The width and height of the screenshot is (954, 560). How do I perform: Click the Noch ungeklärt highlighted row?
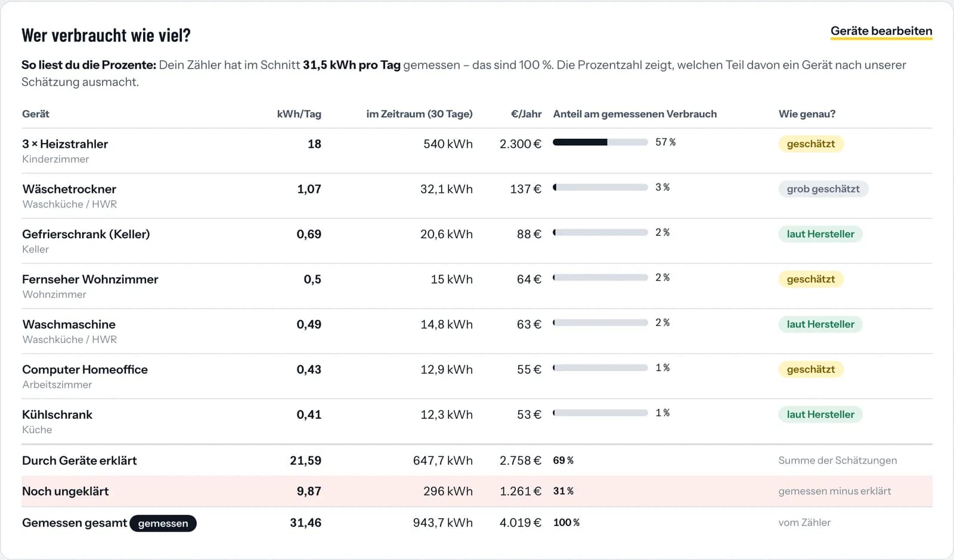(477, 491)
